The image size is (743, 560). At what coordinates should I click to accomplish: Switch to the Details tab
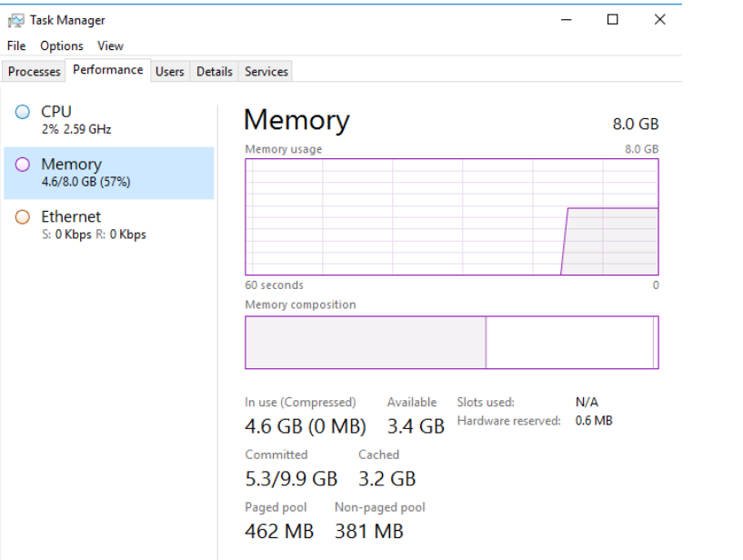[215, 72]
